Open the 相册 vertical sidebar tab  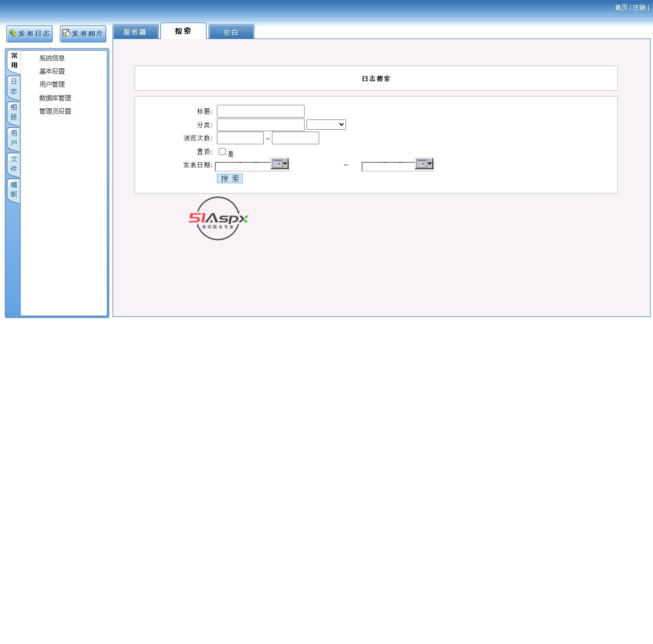[x=14, y=113]
